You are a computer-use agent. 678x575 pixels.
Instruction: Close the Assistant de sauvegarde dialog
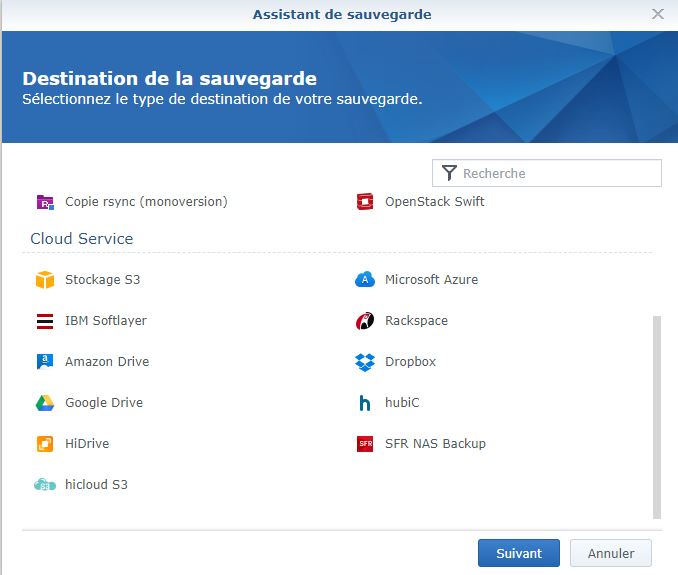[x=658, y=14]
